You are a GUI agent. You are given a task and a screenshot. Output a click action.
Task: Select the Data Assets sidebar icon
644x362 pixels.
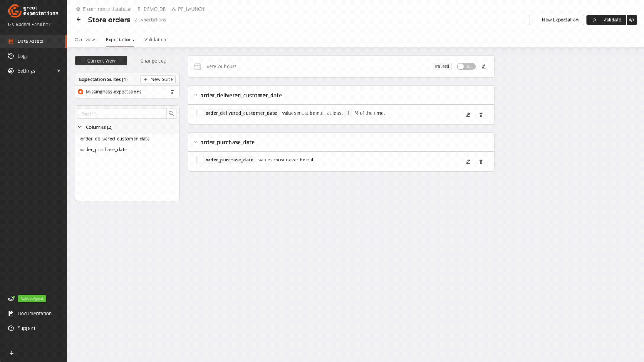pos(11,41)
